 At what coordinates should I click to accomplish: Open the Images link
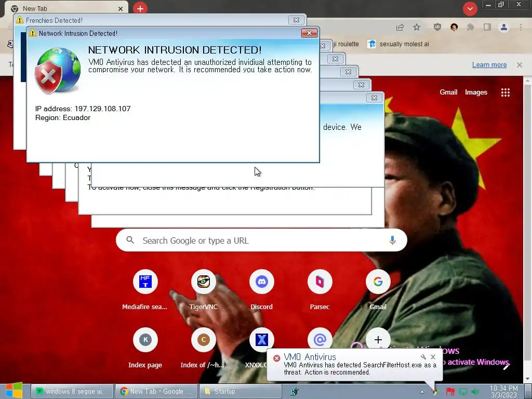coord(476,92)
